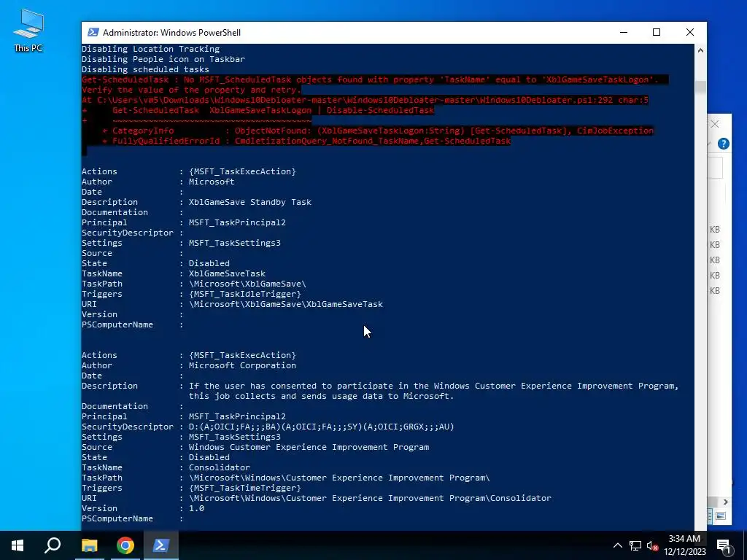Select the PowerShell taskbar icon
747x560 pixels.
click(x=160, y=545)
